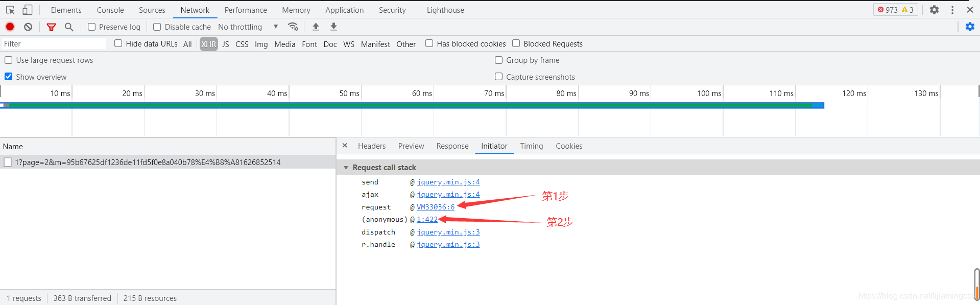Open the Performance panel

point(246,10)
